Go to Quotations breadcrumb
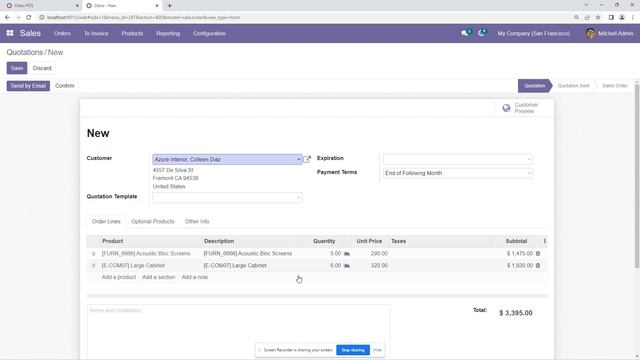The height and width of the screenshot is (360, 640). point(24,52)
